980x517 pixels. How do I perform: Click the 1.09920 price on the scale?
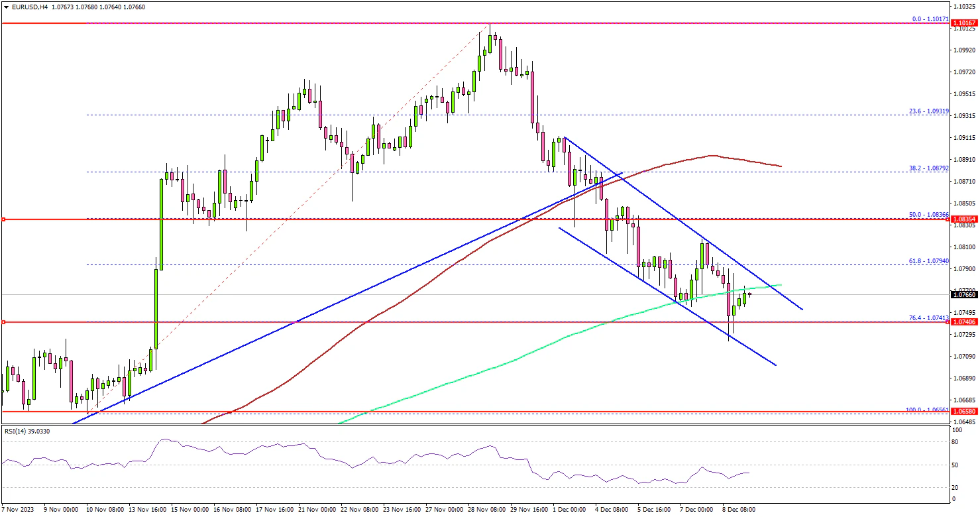(965, 50)
